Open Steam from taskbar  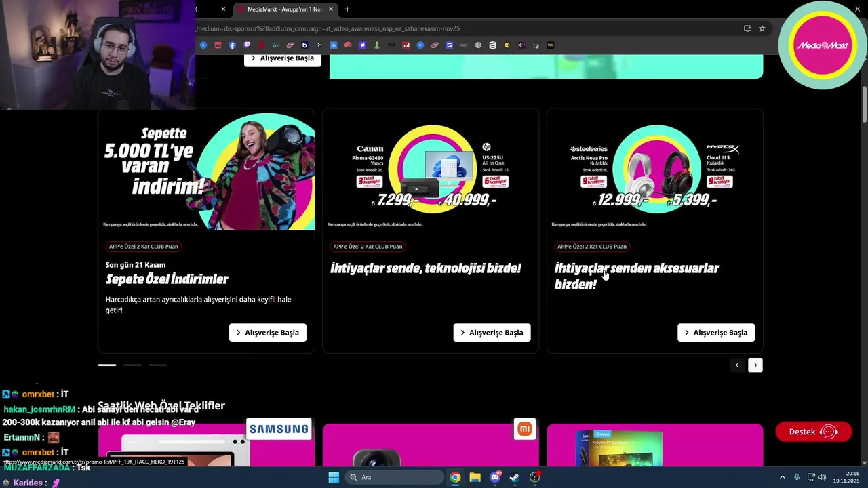click(x=515, y=477)
